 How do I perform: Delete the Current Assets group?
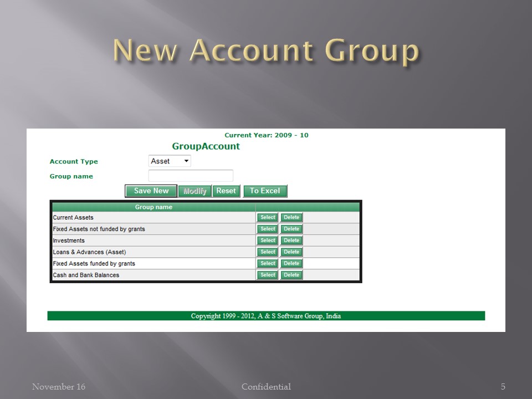coord(291,217)
